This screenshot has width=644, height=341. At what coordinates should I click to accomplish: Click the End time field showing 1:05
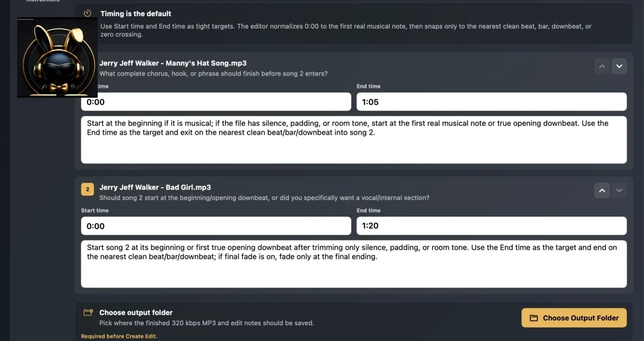tap(492, 102)
